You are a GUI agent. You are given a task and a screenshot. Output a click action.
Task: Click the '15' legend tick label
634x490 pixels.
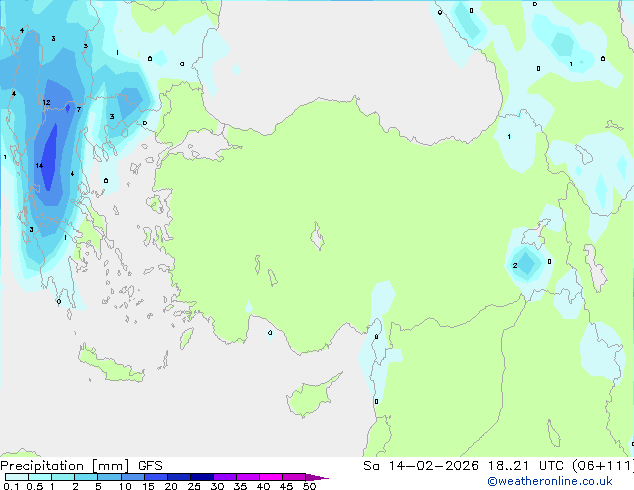(148, 486)
